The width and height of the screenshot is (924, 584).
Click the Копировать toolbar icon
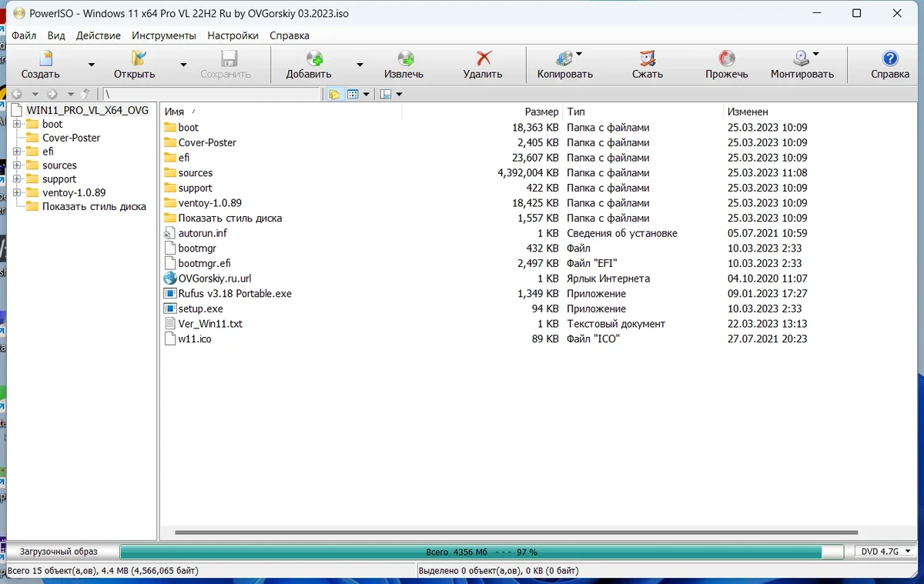(565, 58)
